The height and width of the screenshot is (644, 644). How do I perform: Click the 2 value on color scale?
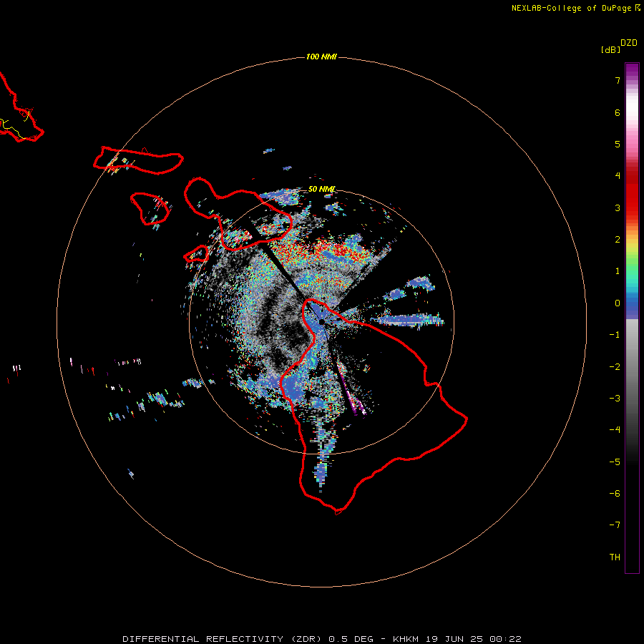[618, 240]
